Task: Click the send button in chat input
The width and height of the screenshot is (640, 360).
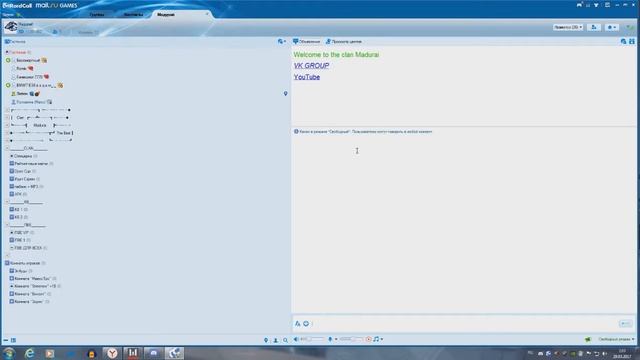Action: (626, 324)
